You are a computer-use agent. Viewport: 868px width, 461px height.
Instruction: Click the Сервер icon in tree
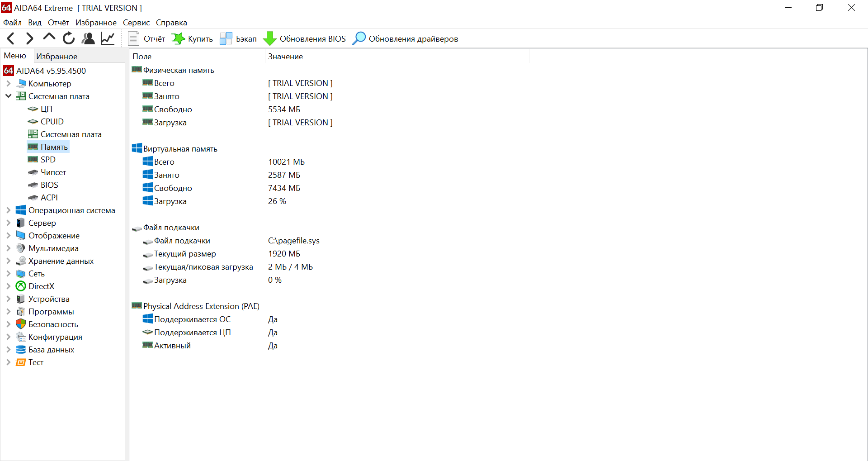pyautogui.click(x=21, y=223)
